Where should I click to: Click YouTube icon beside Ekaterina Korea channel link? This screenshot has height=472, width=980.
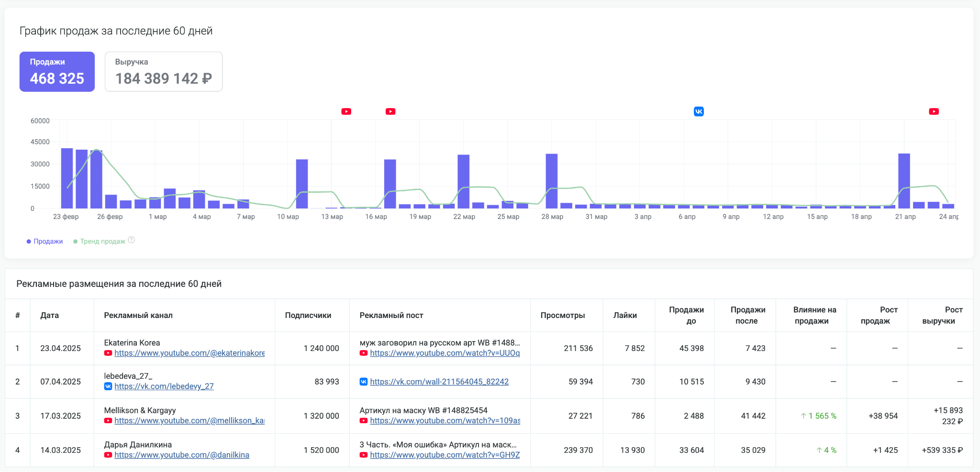pyautogui.click(x=108, y=353)
